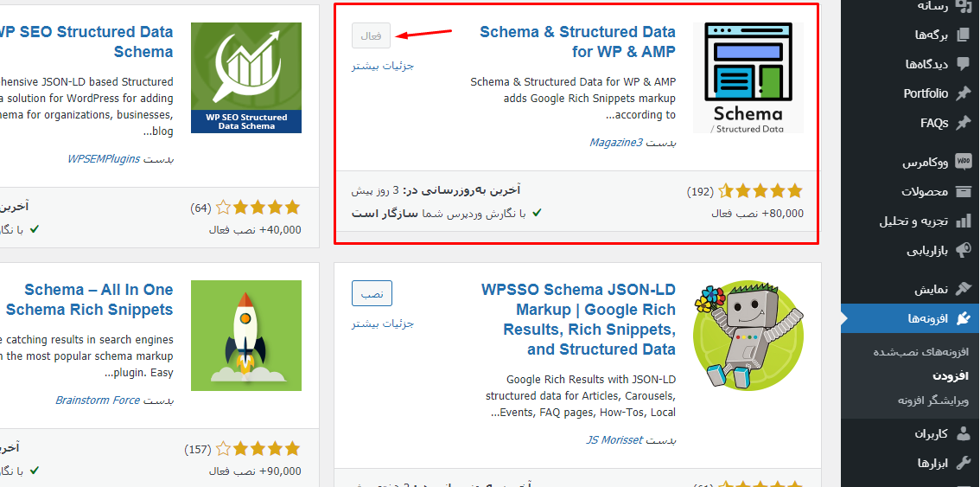980x487 pixels.
Task: Open WPSEMPlugins author link
Action: point(104,158)
